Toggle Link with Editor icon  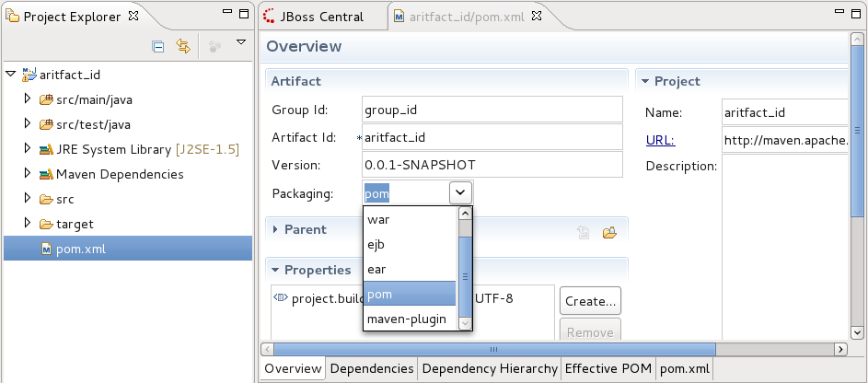[183, 46]
